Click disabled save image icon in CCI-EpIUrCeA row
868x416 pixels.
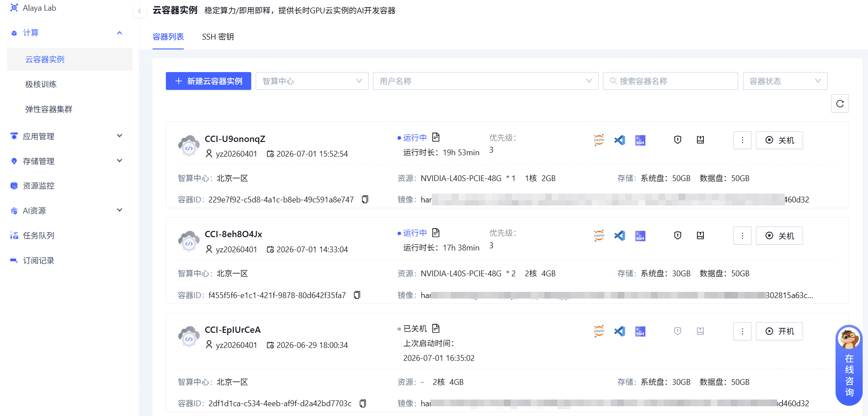coord(700,331)
